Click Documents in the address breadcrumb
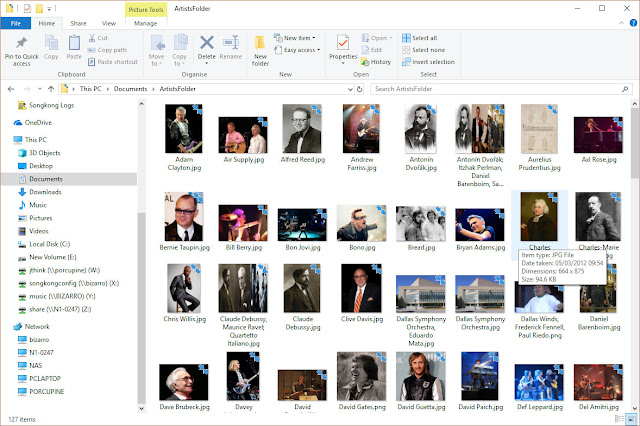 point(130,89)
